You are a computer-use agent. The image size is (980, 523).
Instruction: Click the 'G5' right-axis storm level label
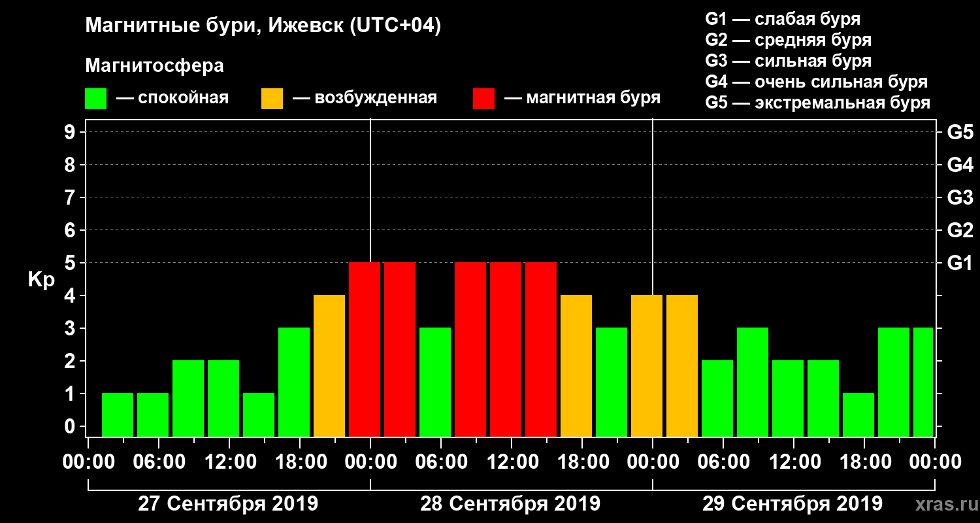[960, 132]
